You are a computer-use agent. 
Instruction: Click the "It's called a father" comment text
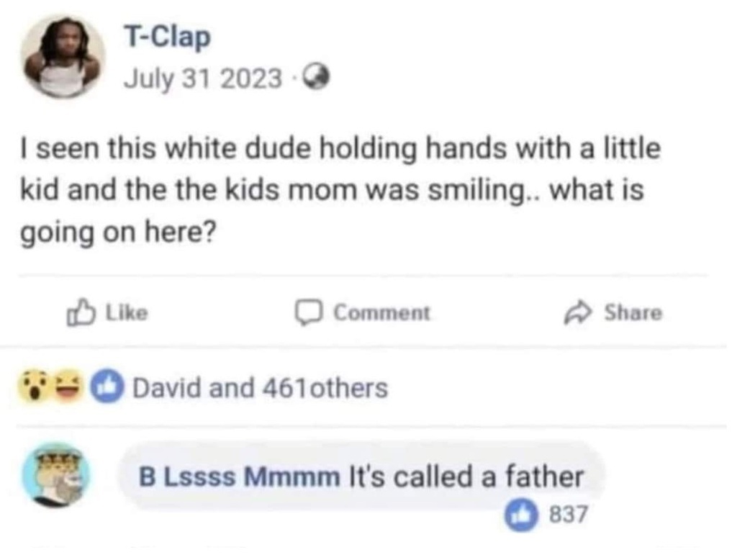[465, 477]
